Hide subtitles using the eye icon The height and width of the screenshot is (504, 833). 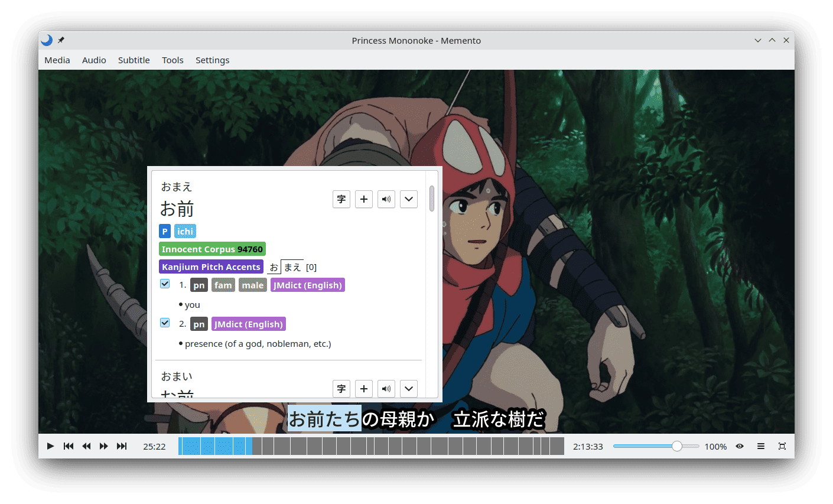[740, 446]
